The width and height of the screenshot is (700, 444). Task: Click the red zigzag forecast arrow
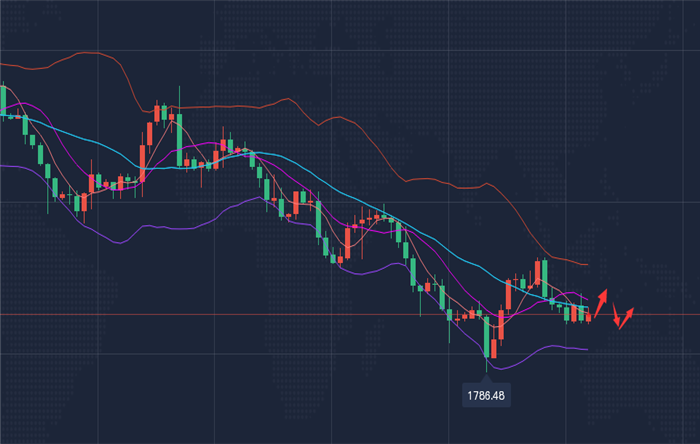pyautogui.click(x=624, y=316)
